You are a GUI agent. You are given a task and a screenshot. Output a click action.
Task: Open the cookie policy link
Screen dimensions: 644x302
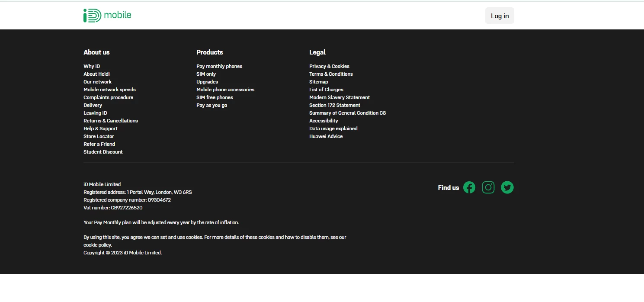(97, 245)
